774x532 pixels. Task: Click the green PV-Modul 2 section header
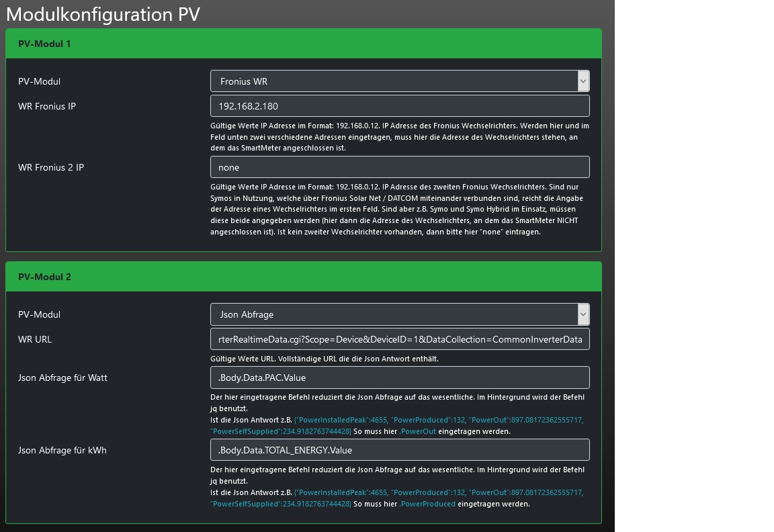tap(303, 277)
